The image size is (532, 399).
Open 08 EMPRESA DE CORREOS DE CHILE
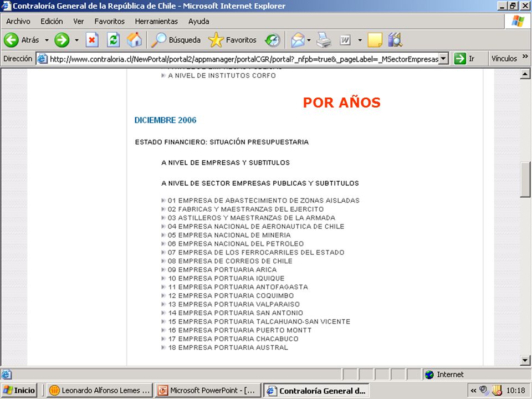pos(229,261)
